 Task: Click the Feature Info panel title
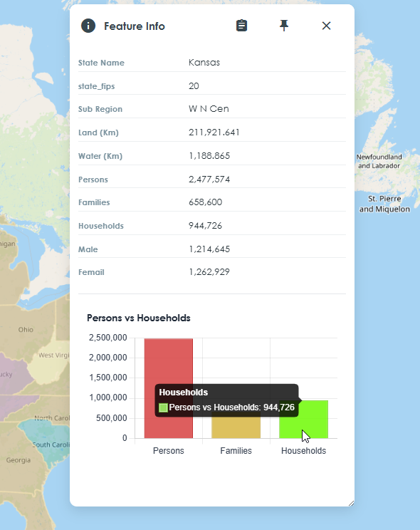(135, 26)
